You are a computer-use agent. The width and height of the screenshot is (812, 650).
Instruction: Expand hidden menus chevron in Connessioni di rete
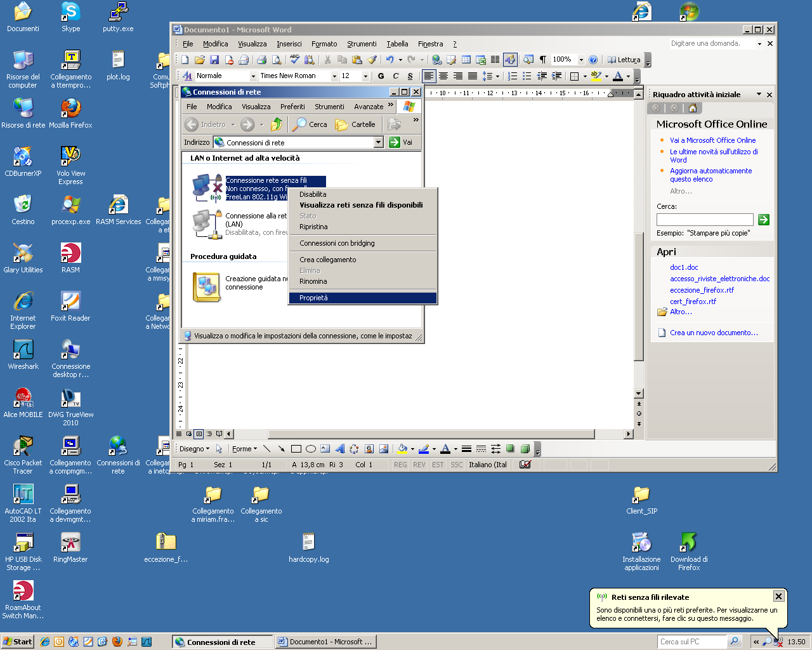391,105
